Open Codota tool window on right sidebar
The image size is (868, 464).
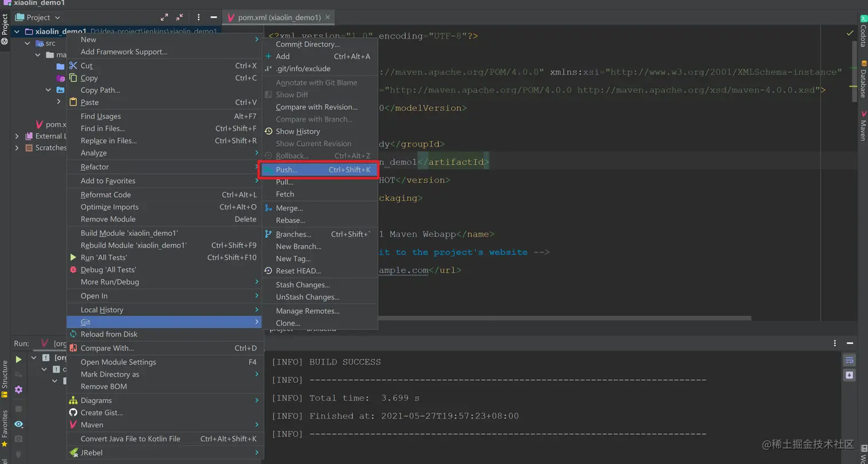coord(863,32)
